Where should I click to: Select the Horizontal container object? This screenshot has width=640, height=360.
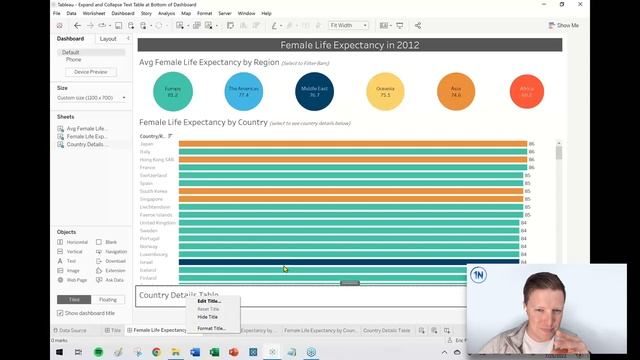coord(73,242)
